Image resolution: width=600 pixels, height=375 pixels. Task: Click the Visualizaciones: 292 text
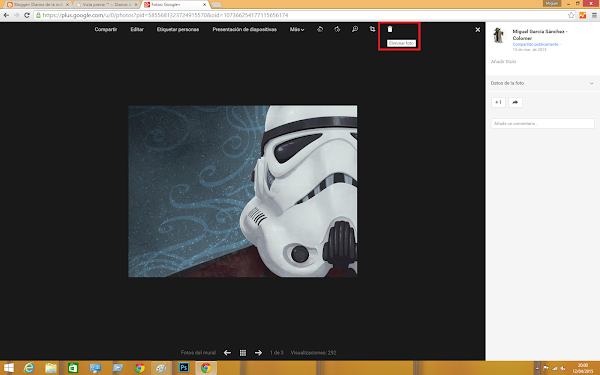click(313, 352)
